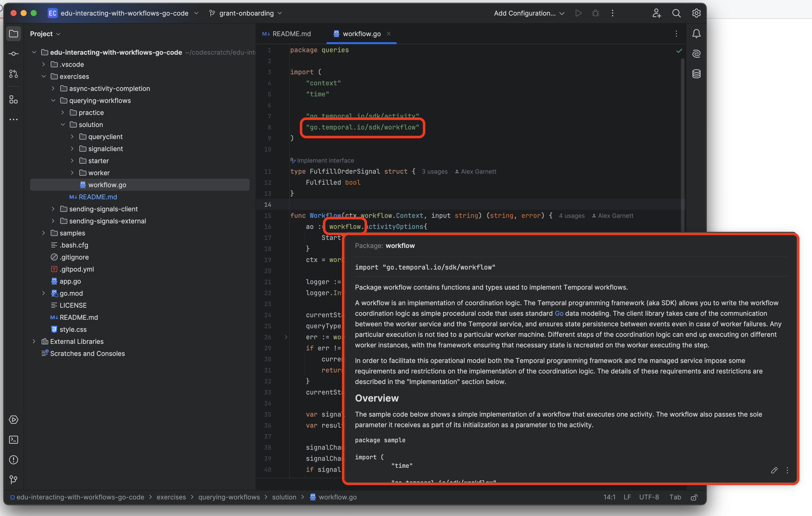Click the LF line separator in status bar

pos(627,497)
